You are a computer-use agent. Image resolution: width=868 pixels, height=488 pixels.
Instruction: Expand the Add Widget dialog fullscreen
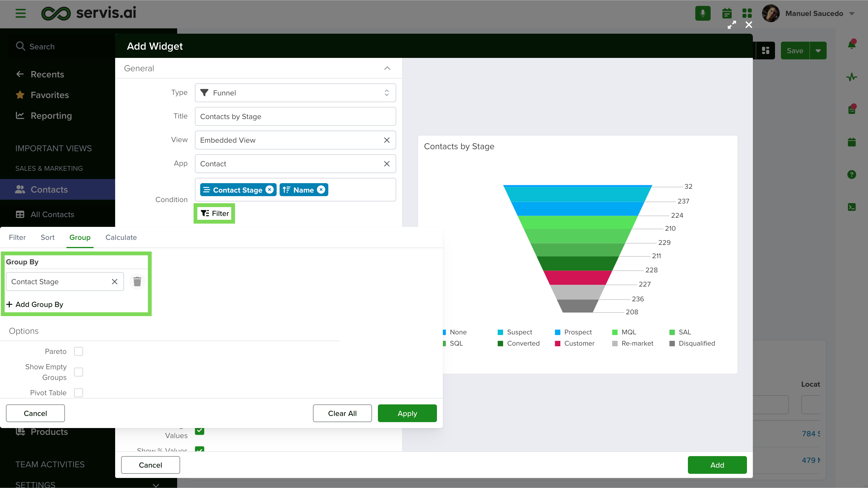pos(732,25)
